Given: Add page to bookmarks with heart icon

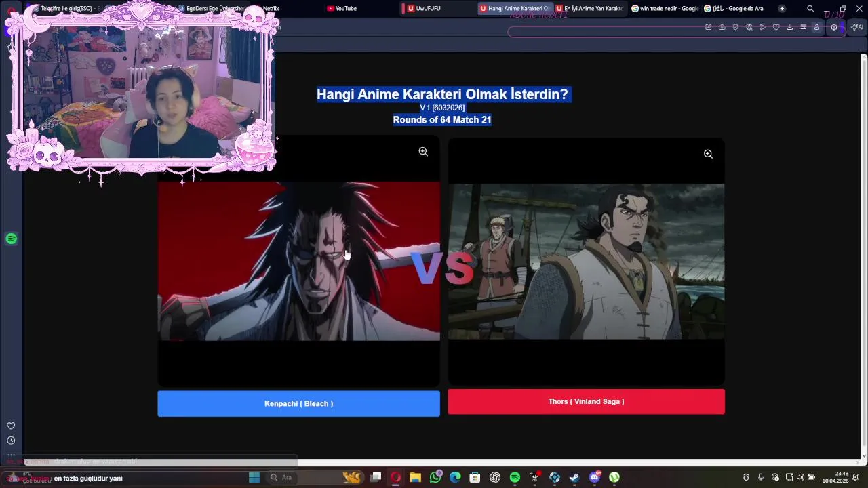Looking at the screenshot, I should [x=776, y=27].
